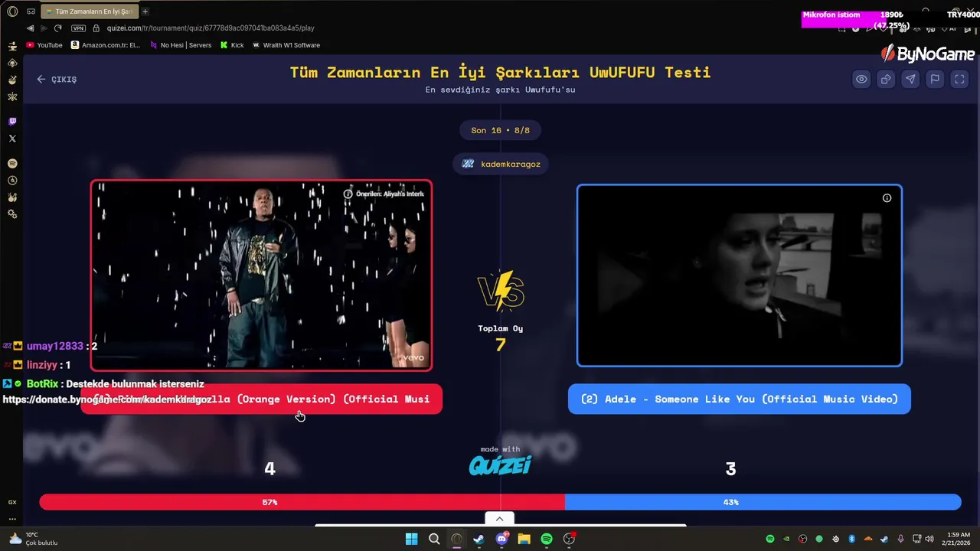The image size is (980, 551).
Task: Click the Bluetooth system tray icon
Action: click(x=851, y=539)
